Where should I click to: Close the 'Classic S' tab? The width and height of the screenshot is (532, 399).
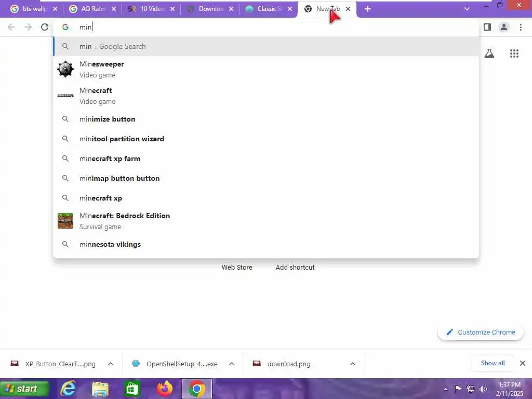pos(290,9)
